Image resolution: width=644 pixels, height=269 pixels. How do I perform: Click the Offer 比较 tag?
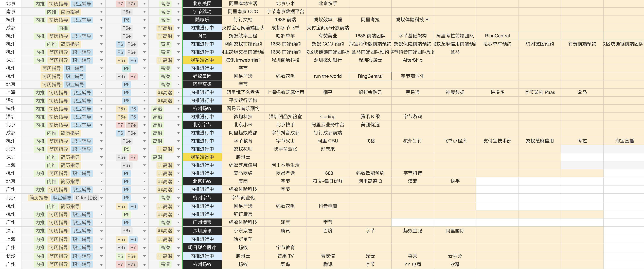pyautogui.click(x=86, y=198)
